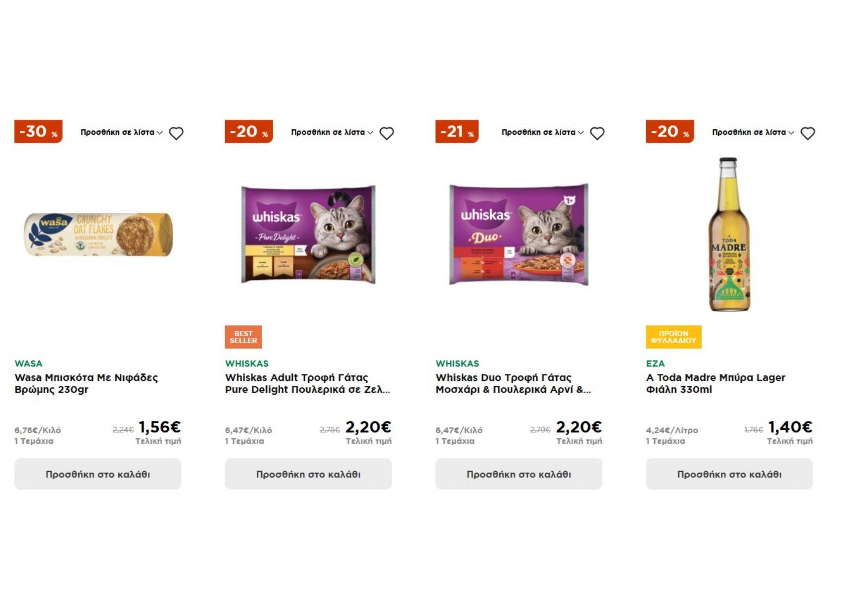Toggle wishlist heart on Whiskas Duo
868x614 pixels.
tap(597, 133)
